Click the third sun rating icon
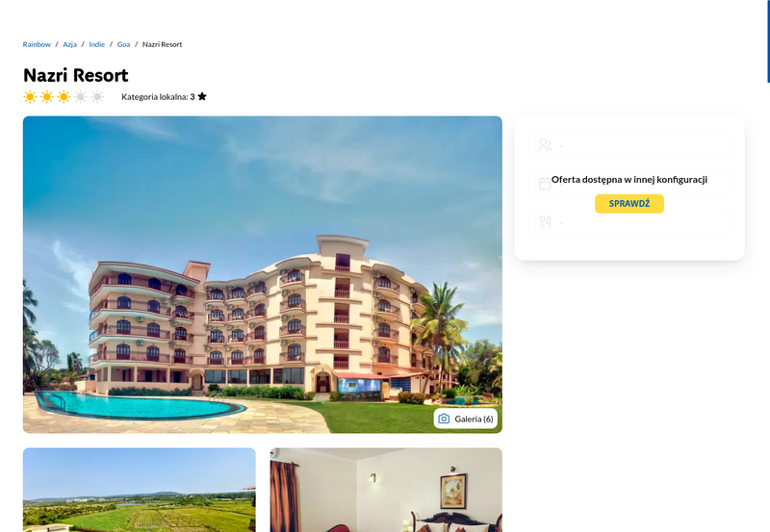Screen dimensions: 770x532 click(64, 96)
